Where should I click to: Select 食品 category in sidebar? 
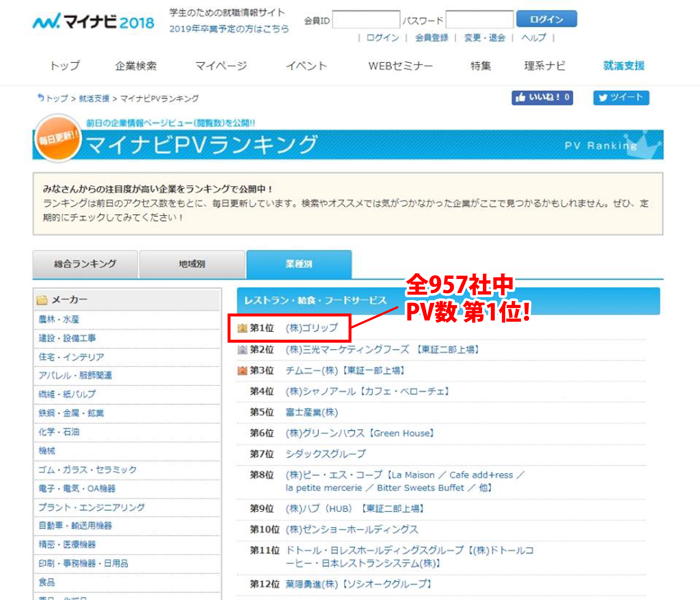coord(47,582)
